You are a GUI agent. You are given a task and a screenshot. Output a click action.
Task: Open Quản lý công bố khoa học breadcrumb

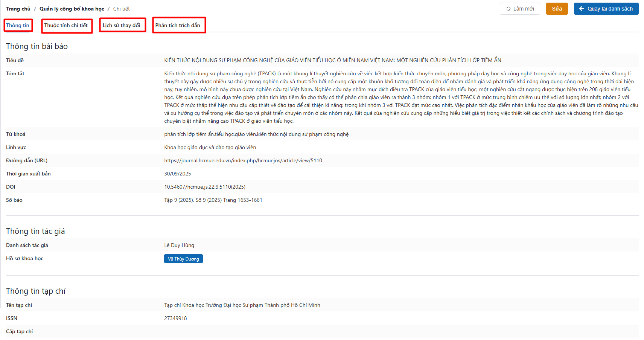pos(72,9)
